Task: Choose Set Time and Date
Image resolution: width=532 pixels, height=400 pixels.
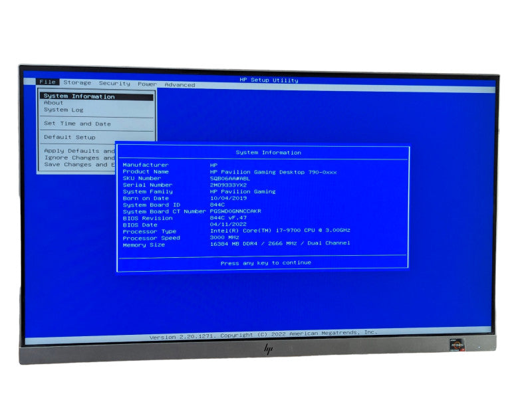Action: pyautogui.click(x=77, y=124)
